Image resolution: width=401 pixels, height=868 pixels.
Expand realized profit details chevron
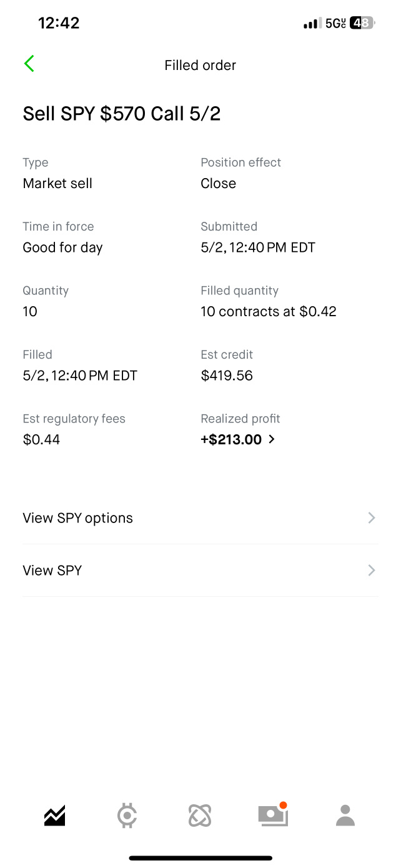(272, 439)
